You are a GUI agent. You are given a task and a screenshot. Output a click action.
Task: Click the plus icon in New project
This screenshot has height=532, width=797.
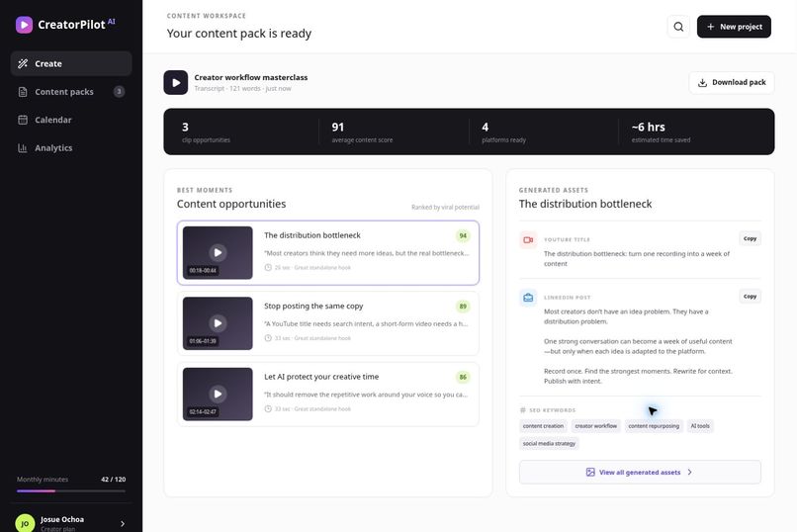pos(711,27)
